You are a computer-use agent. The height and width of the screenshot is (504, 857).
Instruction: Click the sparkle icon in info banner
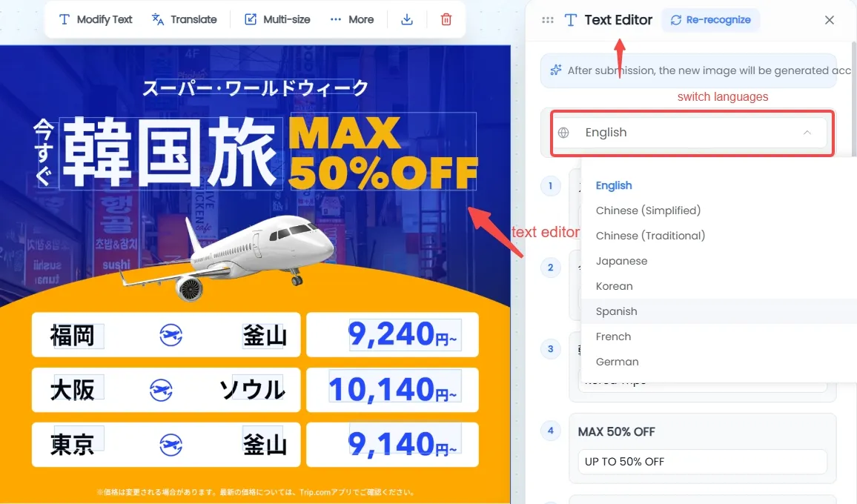pos(556,70)
